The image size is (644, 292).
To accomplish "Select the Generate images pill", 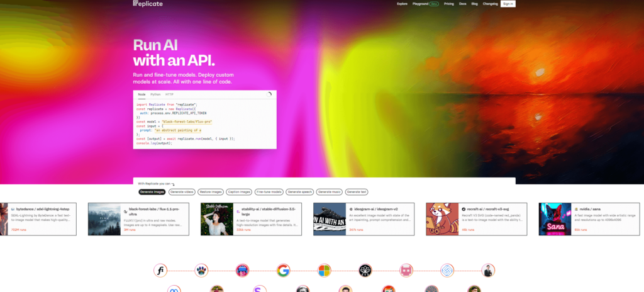I will click(152, 192).
